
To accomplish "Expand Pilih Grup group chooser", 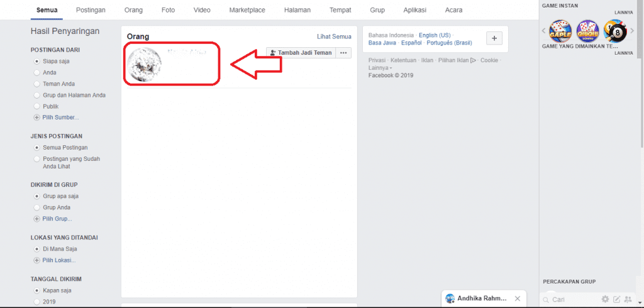I will (57, 219).
